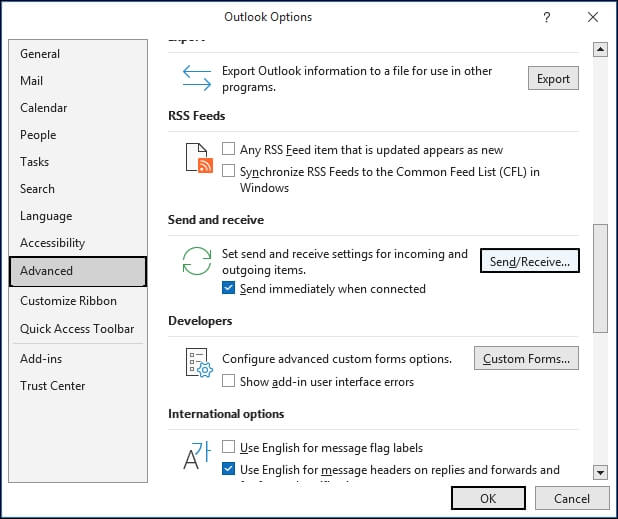
Task: Select Trust Center in the sidebar
Action: (52, 386)
